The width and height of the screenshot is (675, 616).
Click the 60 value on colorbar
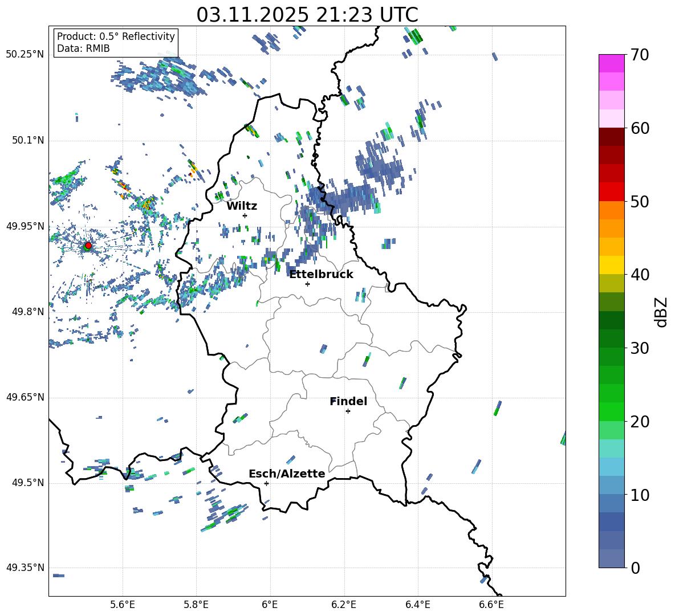640,128
